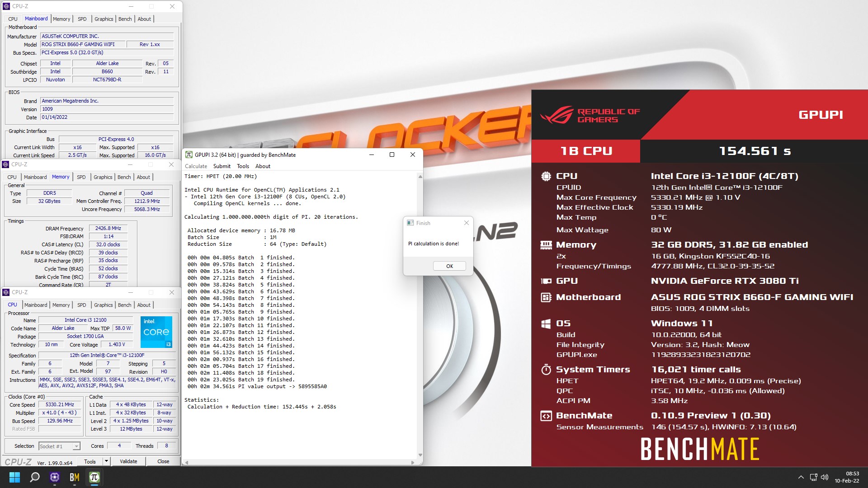Screen dimensions: 868x488
Task: Open Tools menu in GPUPI
Action: 243,166
